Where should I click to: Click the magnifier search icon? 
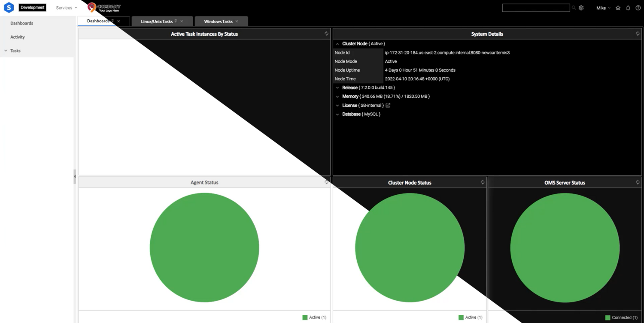[x=574, y=8]
